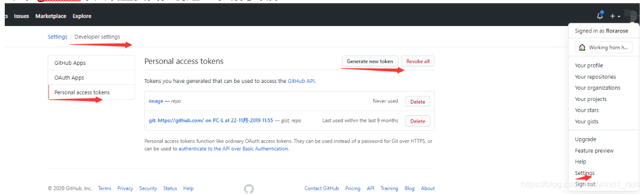644x194 pixels.
Task: Open Help footer link
Action: click(188, 188)
